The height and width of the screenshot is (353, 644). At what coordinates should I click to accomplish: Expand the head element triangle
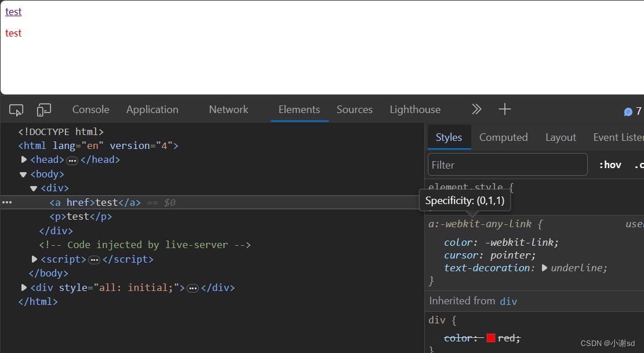[x=24, y=159]
